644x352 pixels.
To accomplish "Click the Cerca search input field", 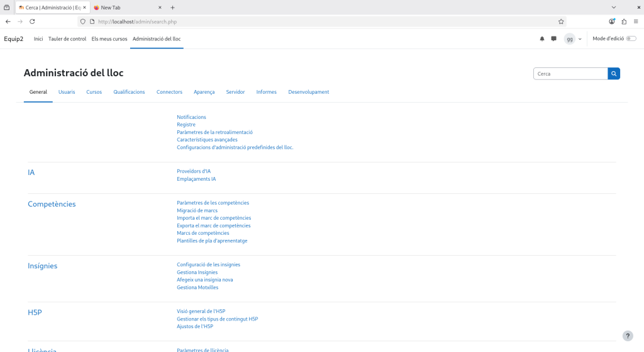I will pyautogui.click(x=570, y=74).
